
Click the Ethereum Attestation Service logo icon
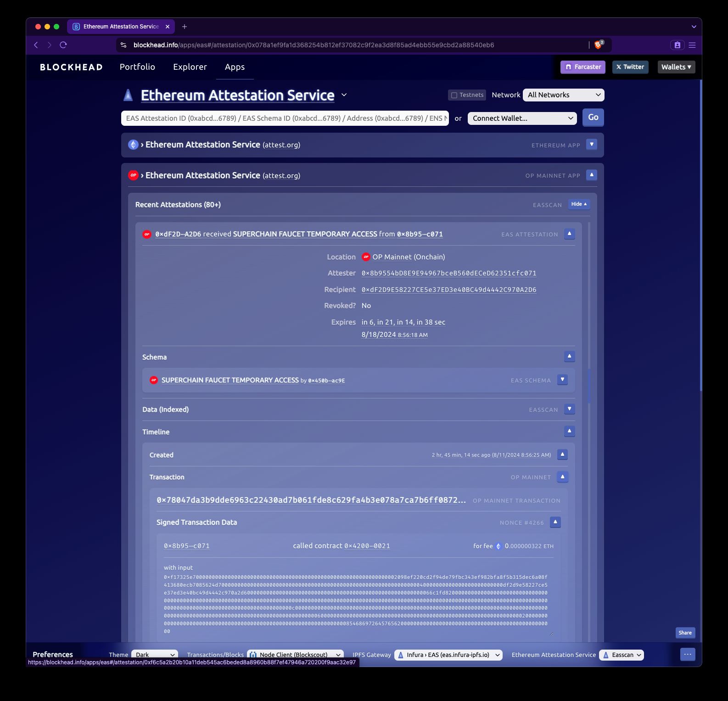click(128, 95)
